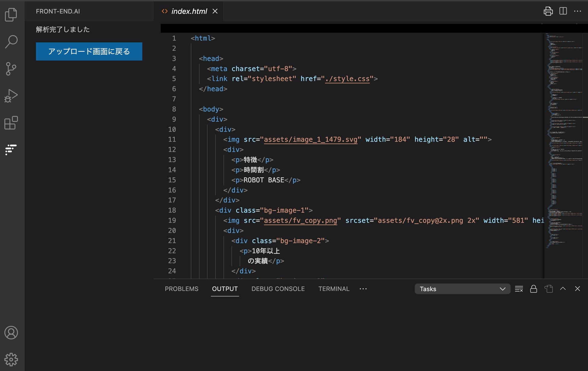Open the Accounts menu icon
The height and width of the screenshot is (371, 588).
coord(11,333)
